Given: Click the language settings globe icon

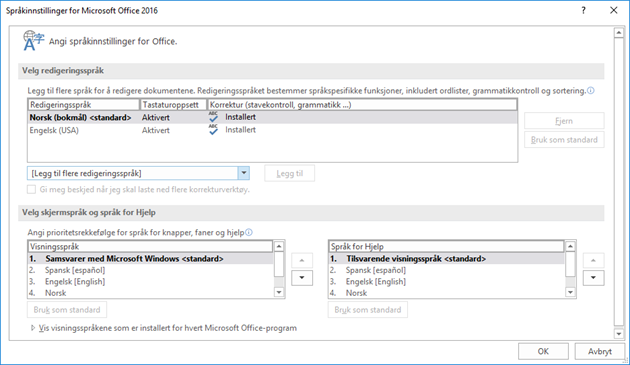Looking at the screenshot, I should (33, 41).
